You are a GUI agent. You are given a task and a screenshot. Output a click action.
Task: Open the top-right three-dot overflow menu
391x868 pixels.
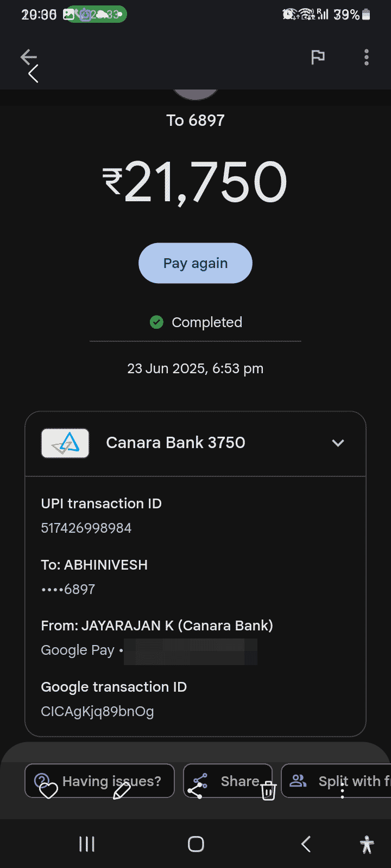[x=367, y=57]
